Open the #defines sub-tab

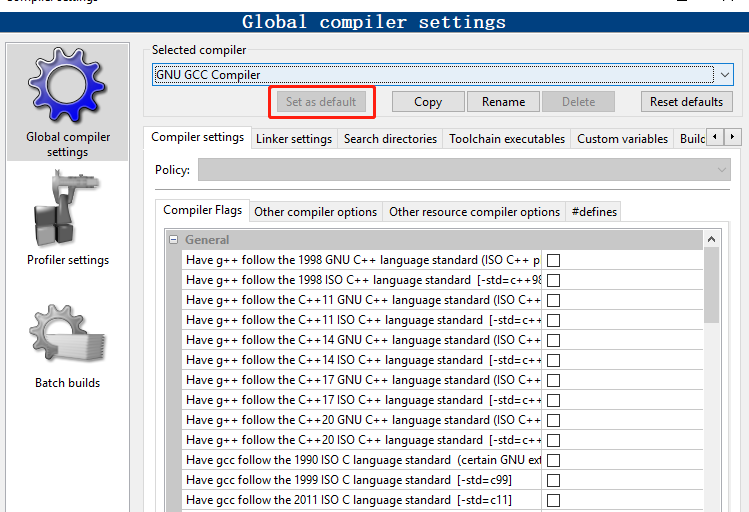tap(594, 212)
